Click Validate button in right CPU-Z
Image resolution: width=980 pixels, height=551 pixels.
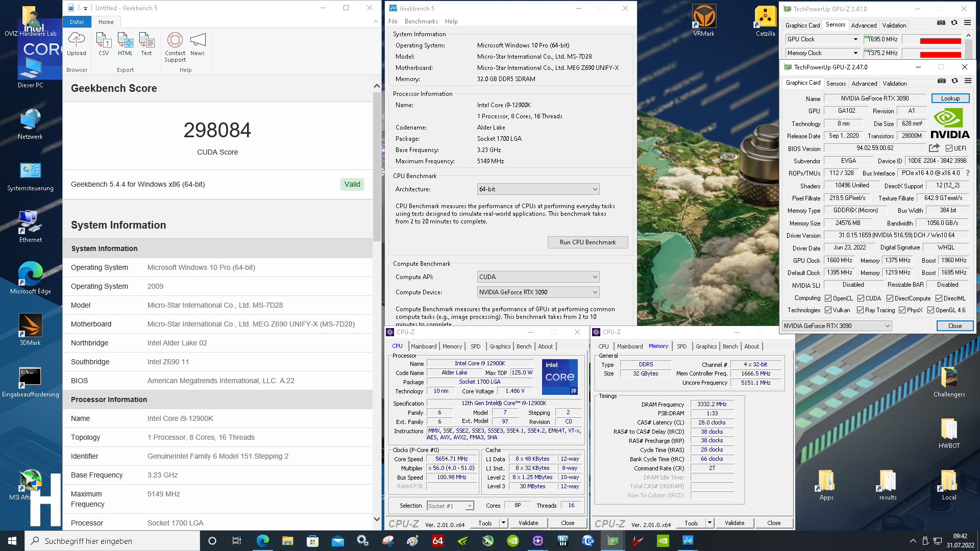pos(734,523)
